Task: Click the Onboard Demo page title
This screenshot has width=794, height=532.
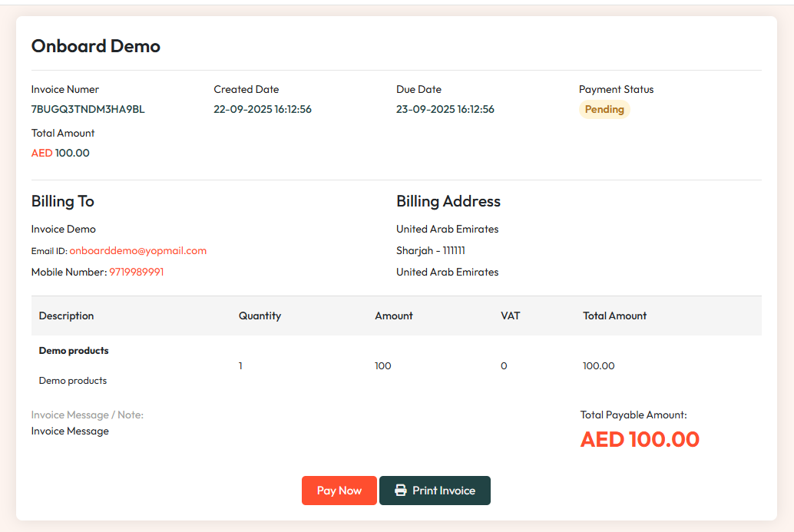Action: [x=95, y=46]
